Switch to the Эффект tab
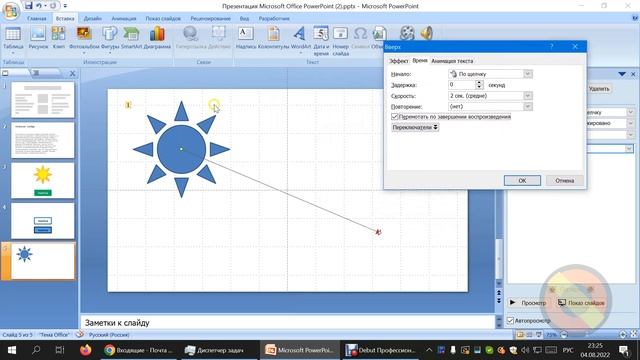 (398, 61)
